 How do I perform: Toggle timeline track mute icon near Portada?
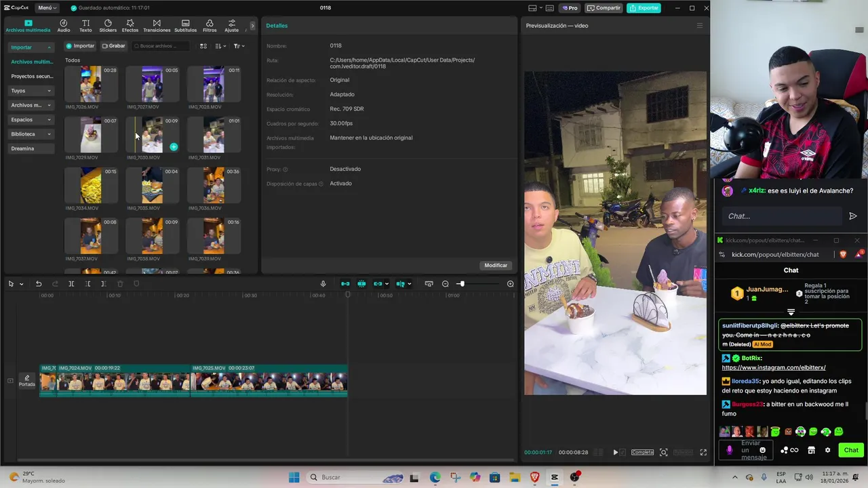click(x=10, y=381)
